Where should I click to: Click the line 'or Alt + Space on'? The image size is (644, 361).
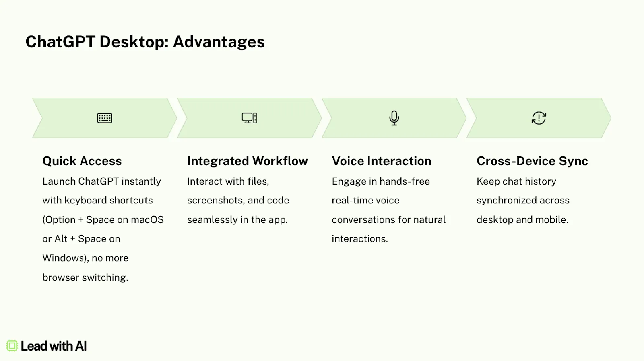coord(81,239)
